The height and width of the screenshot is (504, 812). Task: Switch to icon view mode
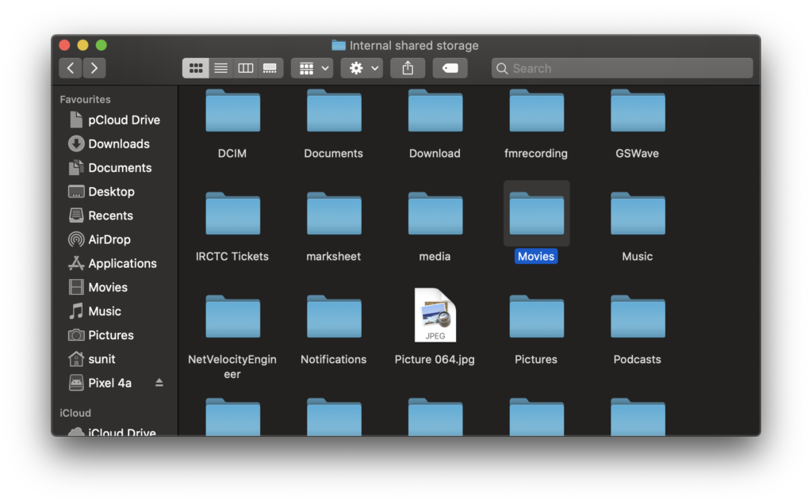196,67
